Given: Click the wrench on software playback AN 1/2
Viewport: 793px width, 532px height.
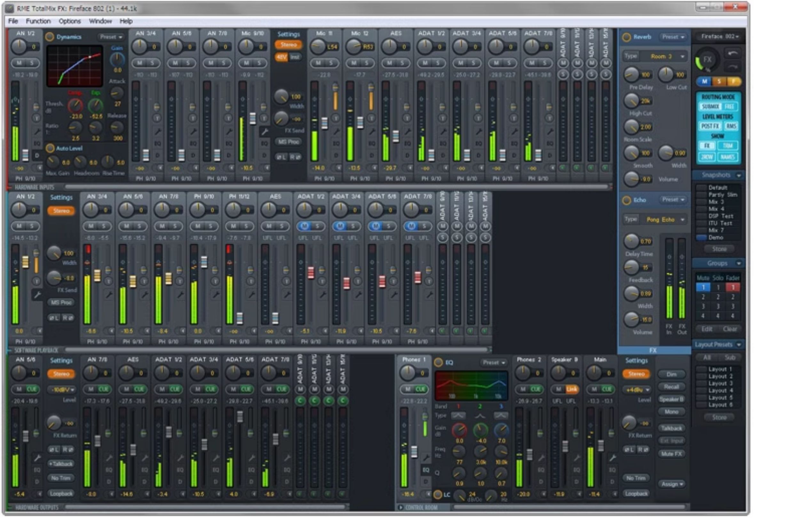Looking at the screenshot, I should (x=37, y=294).
